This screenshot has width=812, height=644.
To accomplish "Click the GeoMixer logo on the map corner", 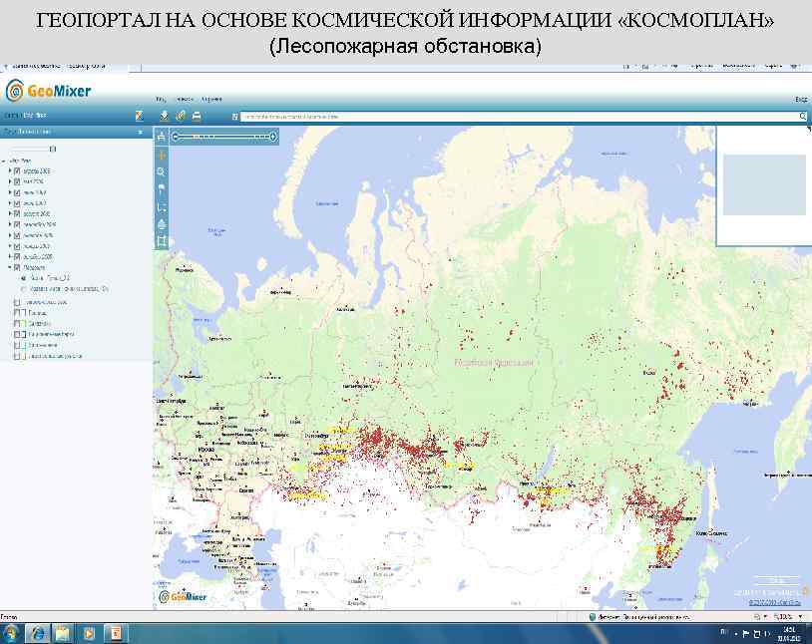I will (183, 597).
